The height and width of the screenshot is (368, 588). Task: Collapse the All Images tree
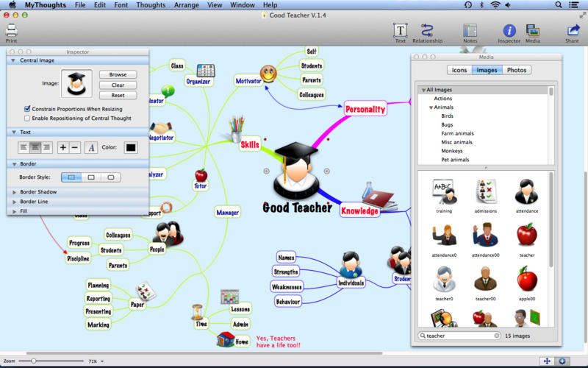tap(423, 90)
